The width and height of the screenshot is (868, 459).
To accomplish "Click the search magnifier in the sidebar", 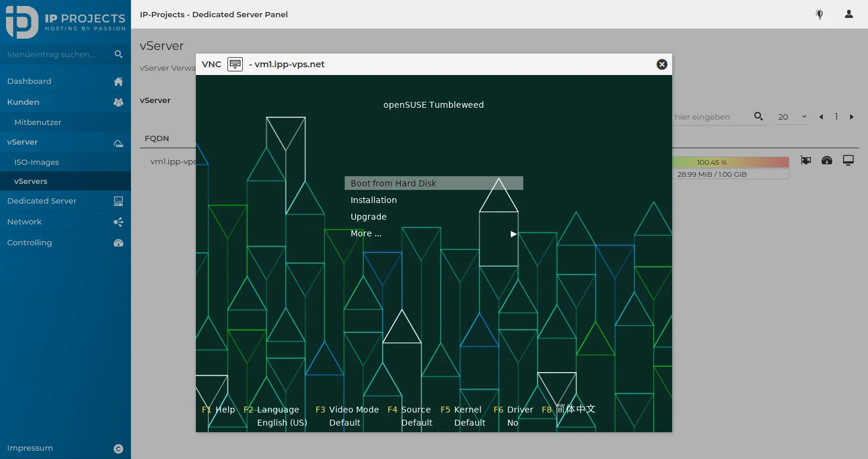I will (x=118, y=54).
